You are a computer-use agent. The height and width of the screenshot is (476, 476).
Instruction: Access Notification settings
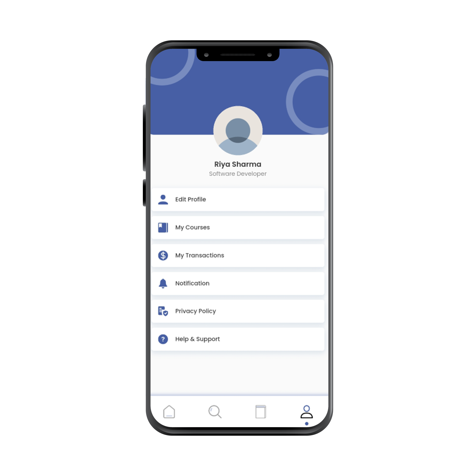238,283
